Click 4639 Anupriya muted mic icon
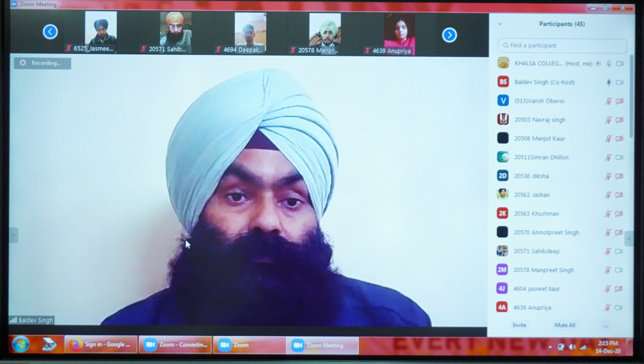 point(608,308)
